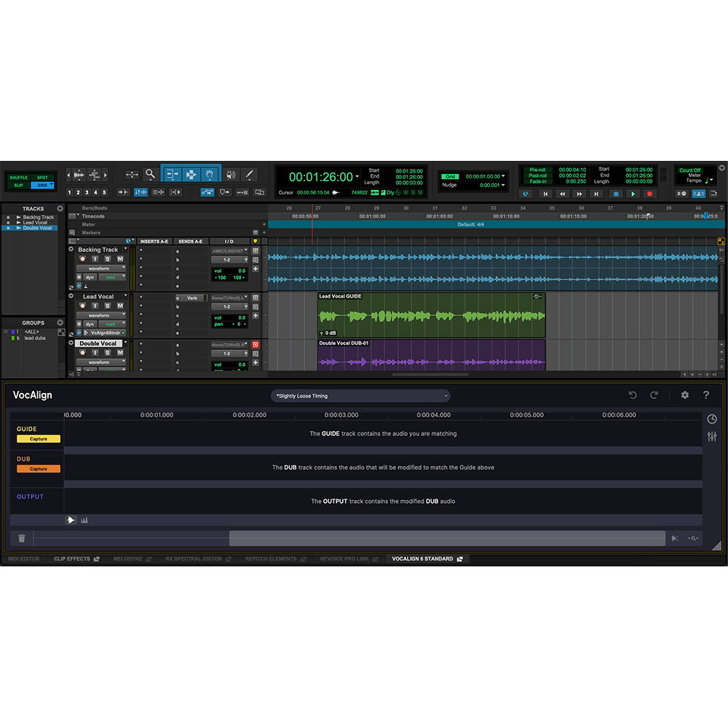Select the Zoomer magnifier tool
Image resolution: width=728 pixels, height=728 pixels.
[x=150, y=175]
